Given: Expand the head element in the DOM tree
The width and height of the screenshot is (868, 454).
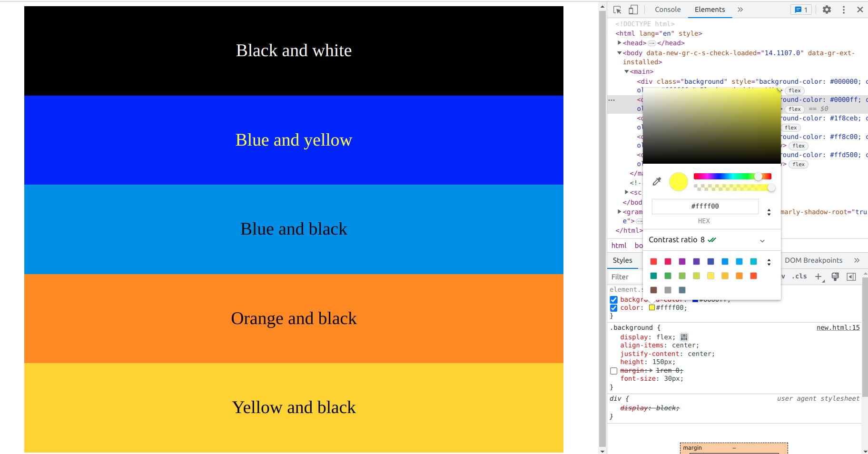Looking at the screenshot, I should tap(619, 43).
